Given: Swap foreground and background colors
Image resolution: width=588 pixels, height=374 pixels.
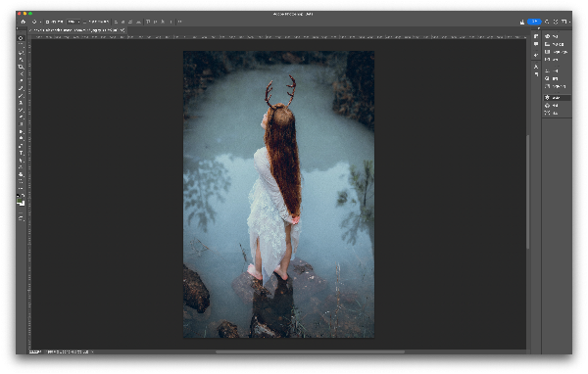Looking at the screenshot, I should coord(23,196).
